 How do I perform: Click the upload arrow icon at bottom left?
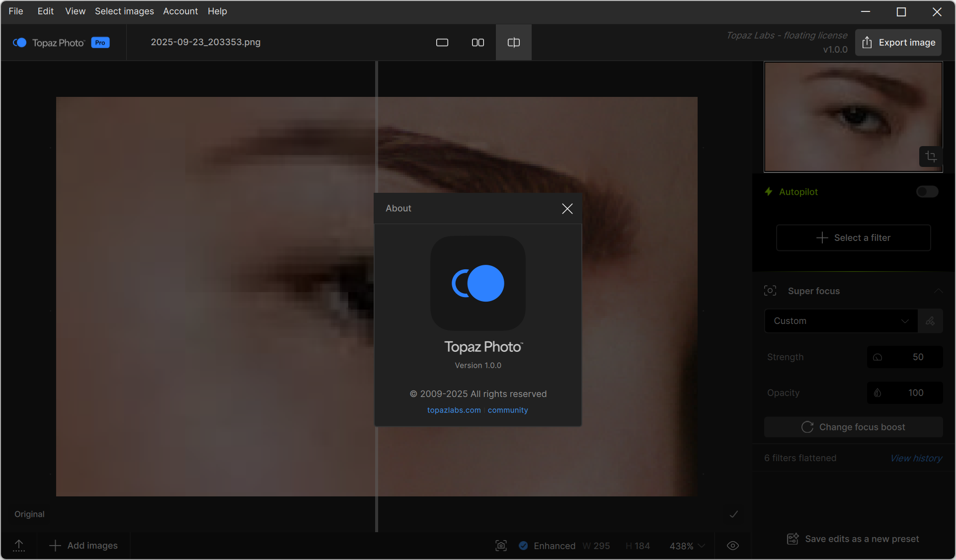[19, 546]
